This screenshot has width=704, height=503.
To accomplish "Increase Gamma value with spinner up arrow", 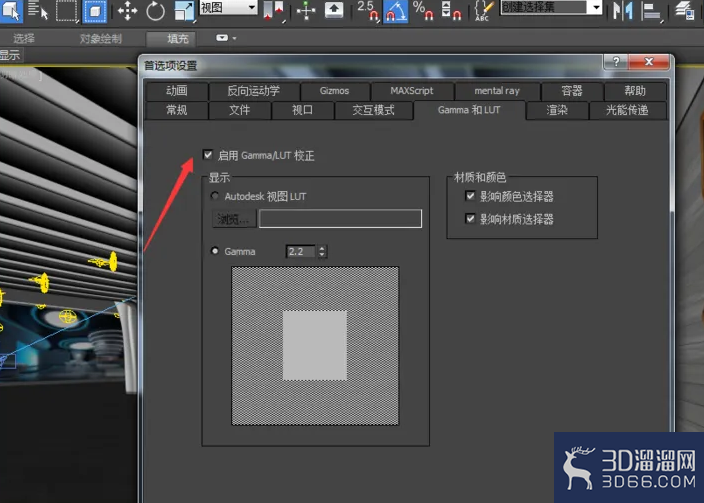I will pos(322,248).
